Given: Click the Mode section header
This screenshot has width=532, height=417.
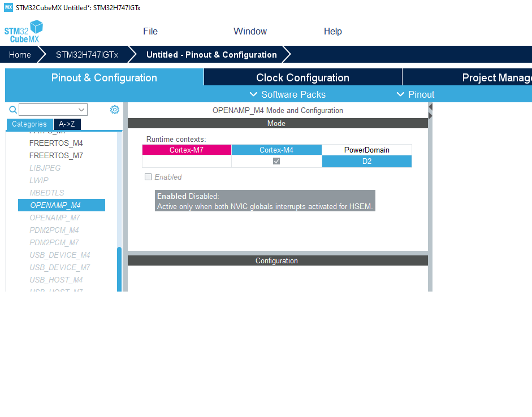Looking at the screenshot, I should click(x=278, y=123).
